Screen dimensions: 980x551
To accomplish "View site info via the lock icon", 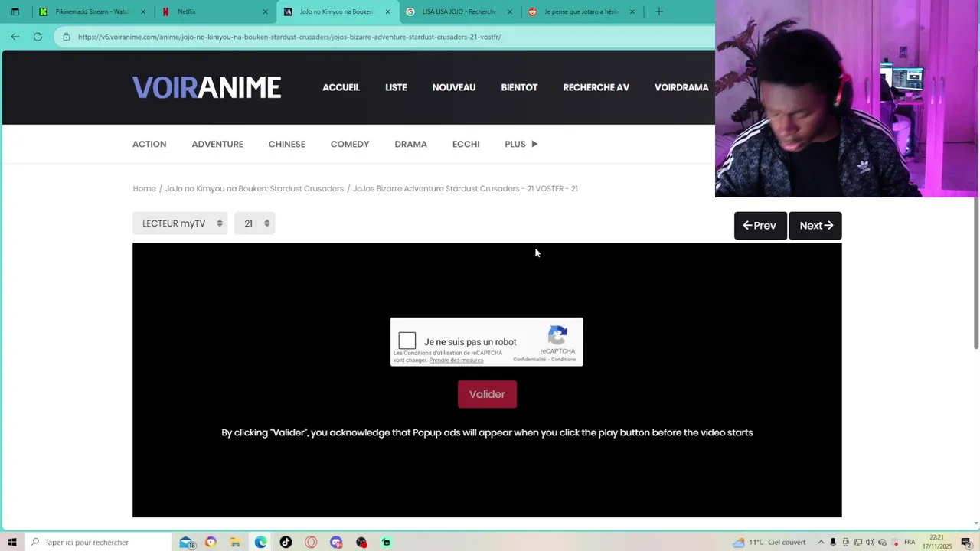I will pos(67,37).
